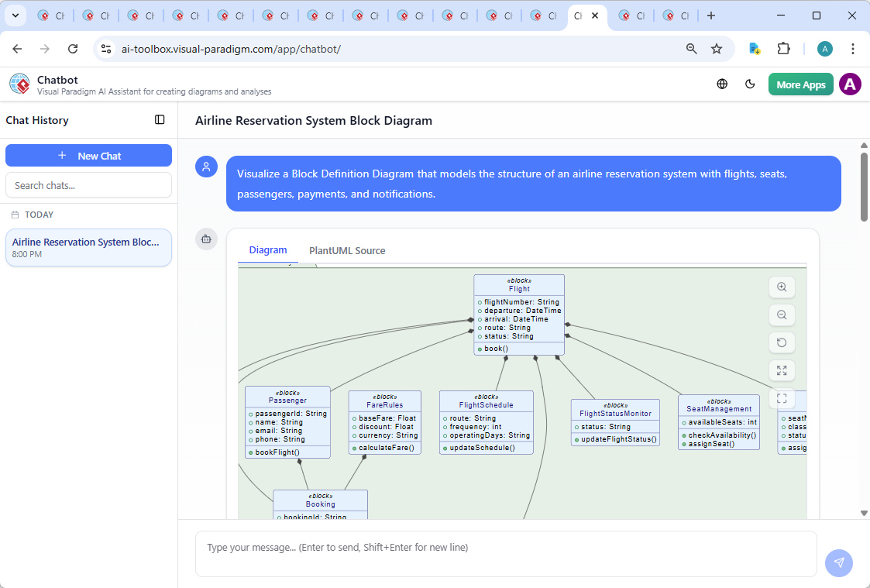Zoom out of the diagram view

coord(782,315)
